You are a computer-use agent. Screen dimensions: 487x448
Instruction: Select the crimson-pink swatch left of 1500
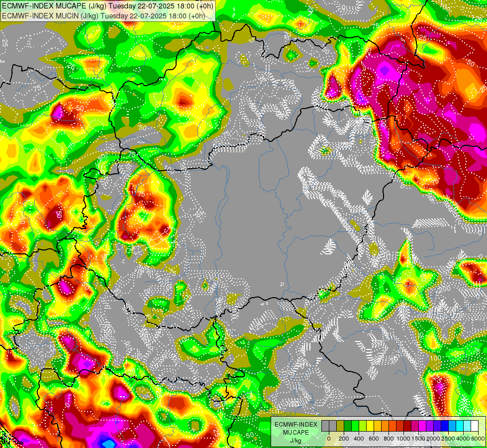415,426
